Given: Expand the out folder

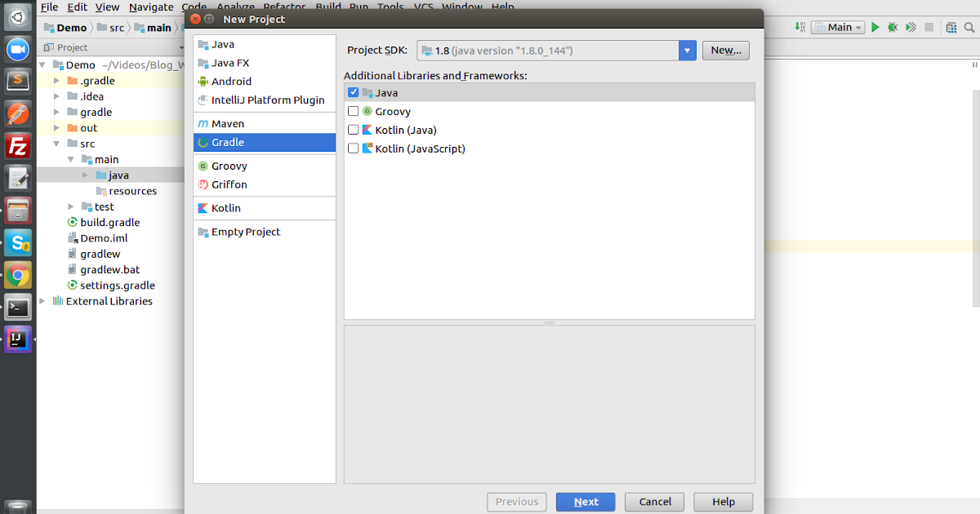Looking at the screenshot, I should [56, 128].
